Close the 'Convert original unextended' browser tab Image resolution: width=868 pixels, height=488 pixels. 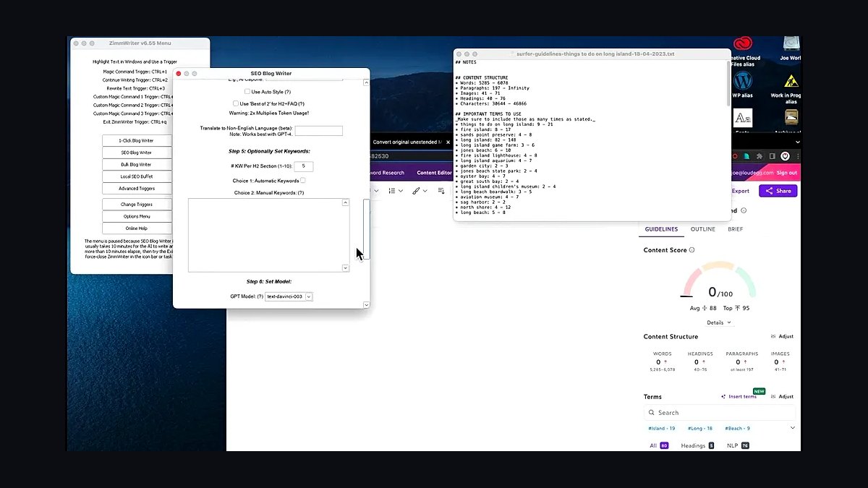(x=447, y=142)
